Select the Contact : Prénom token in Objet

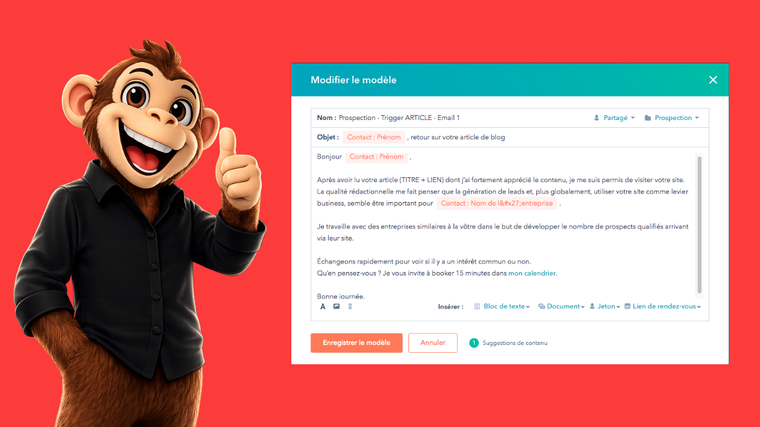(x=374, y=137)
